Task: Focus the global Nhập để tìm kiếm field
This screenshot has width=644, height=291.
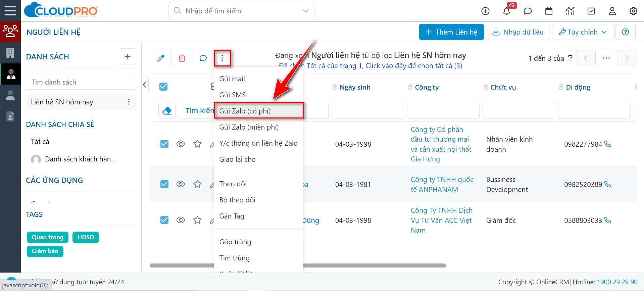Action: pos(241,11)
